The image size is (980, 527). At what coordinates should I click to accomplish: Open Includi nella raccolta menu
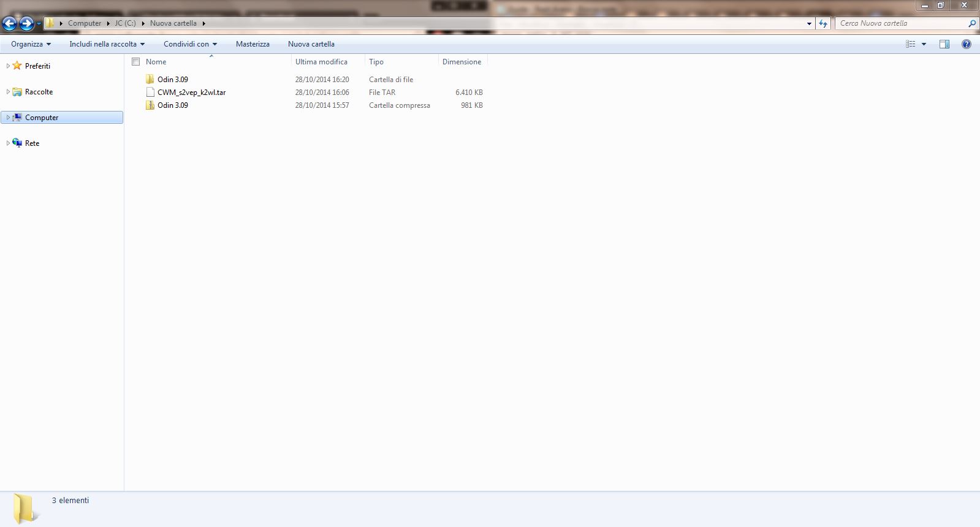tap(107, 44)
